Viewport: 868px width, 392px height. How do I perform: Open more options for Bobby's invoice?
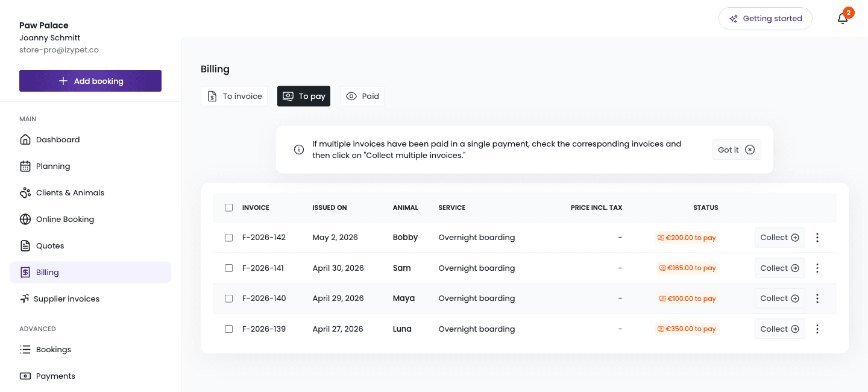click(x=817, y=238)
